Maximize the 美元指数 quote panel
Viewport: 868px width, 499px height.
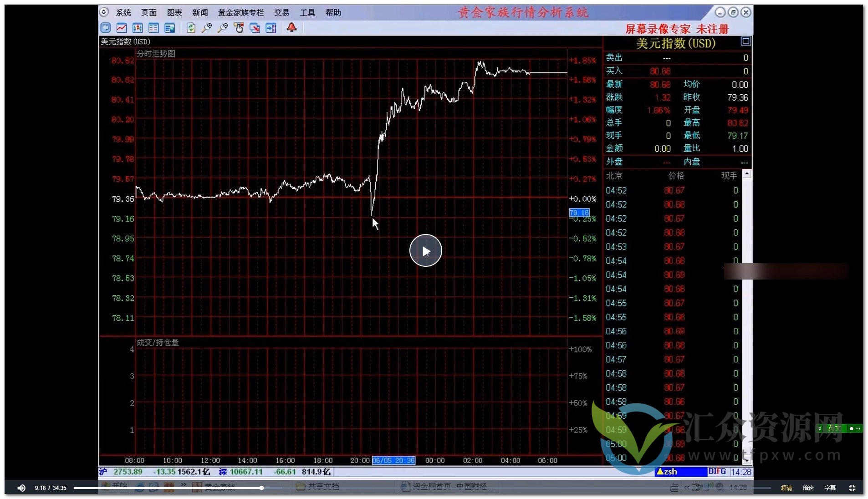point(745,41)
